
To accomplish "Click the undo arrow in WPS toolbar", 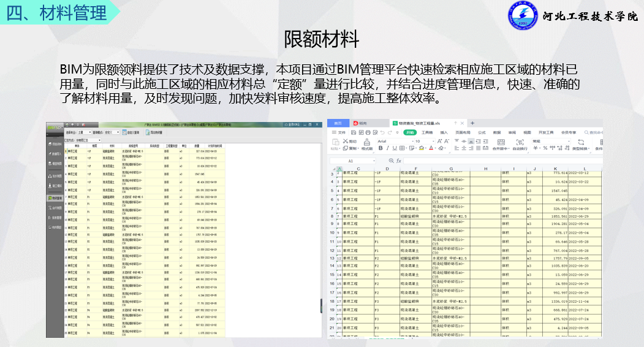I will 383,132.
